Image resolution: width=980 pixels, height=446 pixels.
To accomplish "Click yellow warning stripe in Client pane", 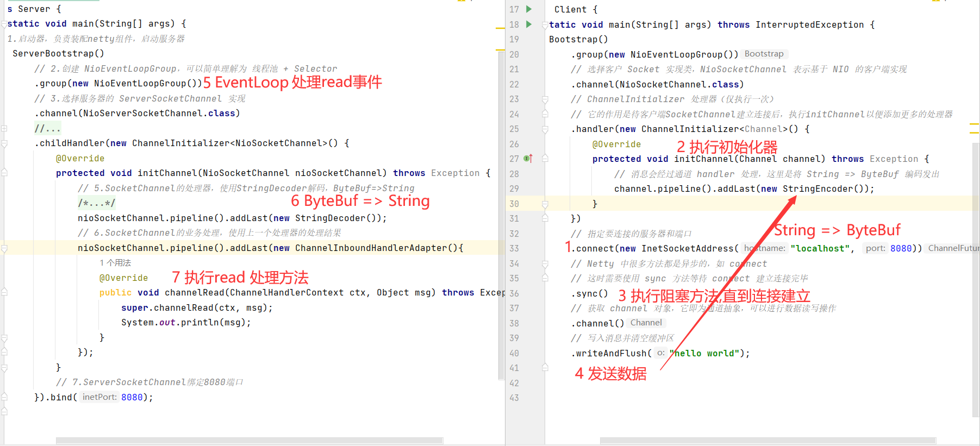I will pyautogui.click(x=974, y=124).
